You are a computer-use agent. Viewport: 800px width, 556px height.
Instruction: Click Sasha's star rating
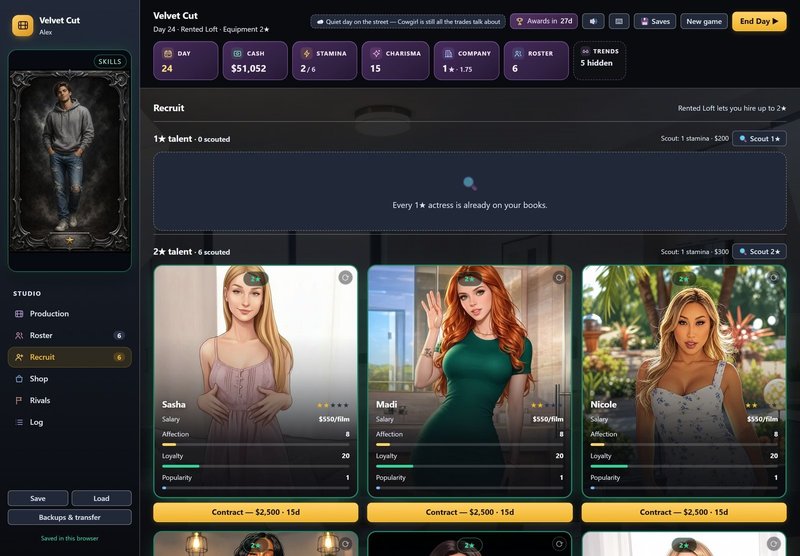(x=333, y=405)
